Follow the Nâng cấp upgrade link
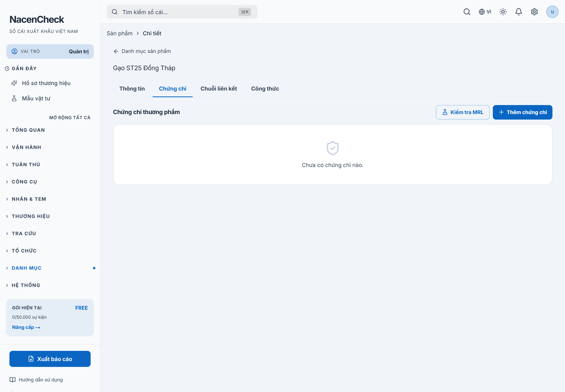Screen dimensions: 565x392 click(x=26, y=327)
